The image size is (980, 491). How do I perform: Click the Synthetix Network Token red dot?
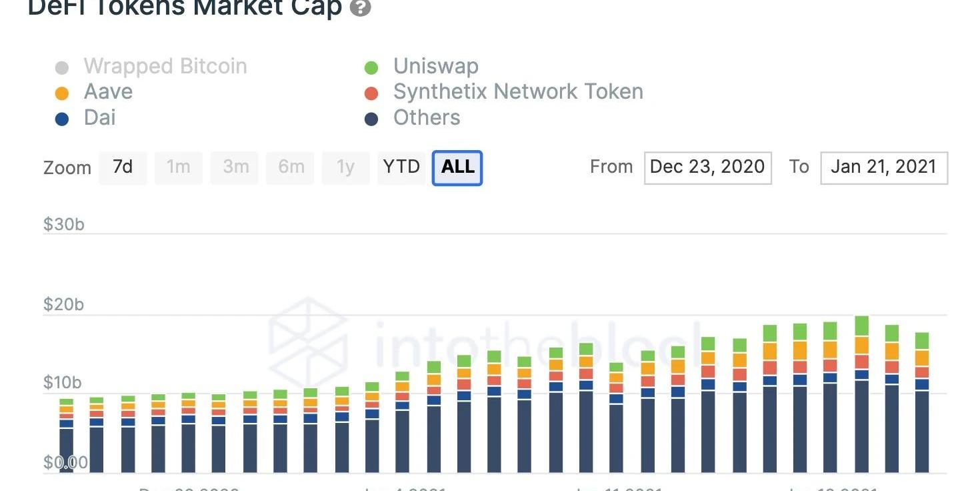coord(371,93)
